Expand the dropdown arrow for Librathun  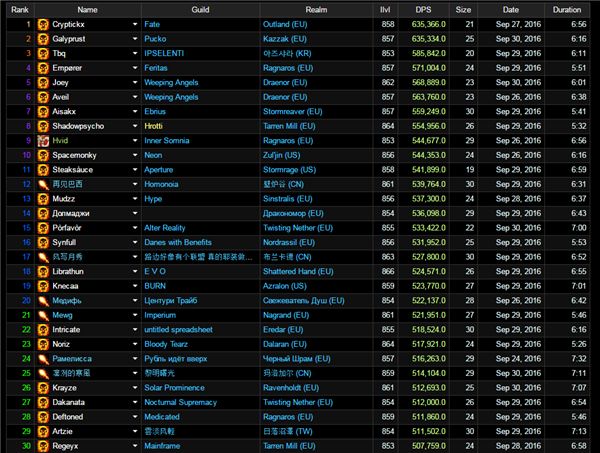pos(135,271)
